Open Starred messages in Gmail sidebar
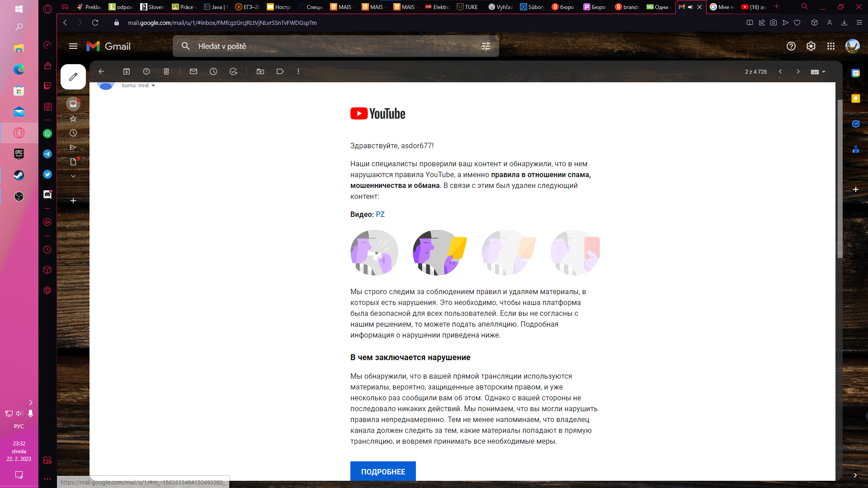868x488 pixels. coord(73,119)
